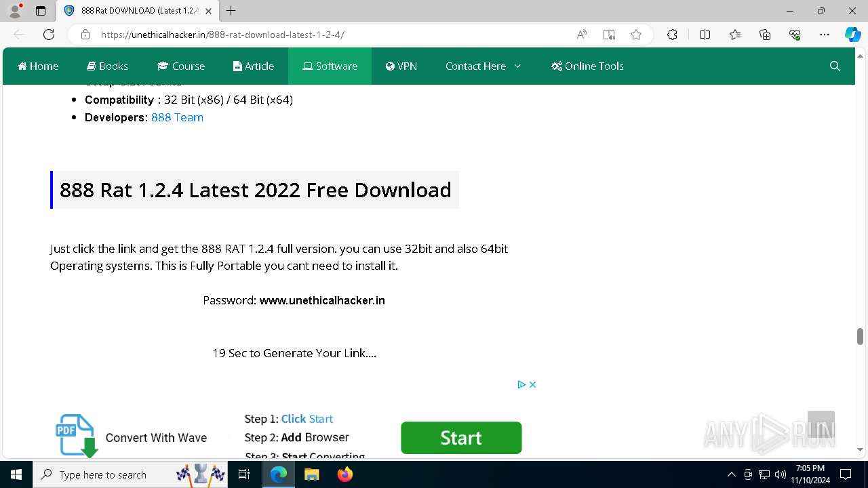Click the network tray icon
The width and height of the screenshot is (868, 488).
click(764, 474)
